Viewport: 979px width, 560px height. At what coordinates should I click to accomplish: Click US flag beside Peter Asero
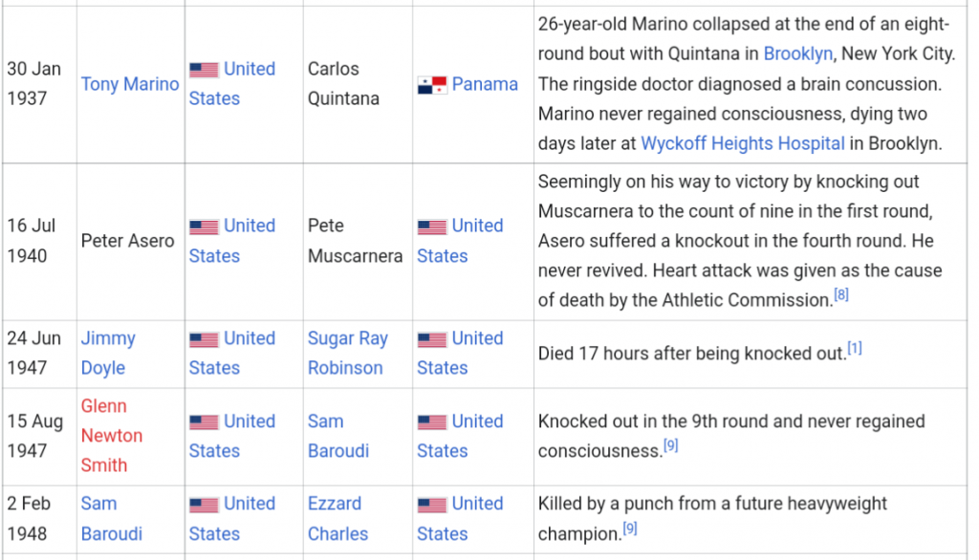(205, 226)
